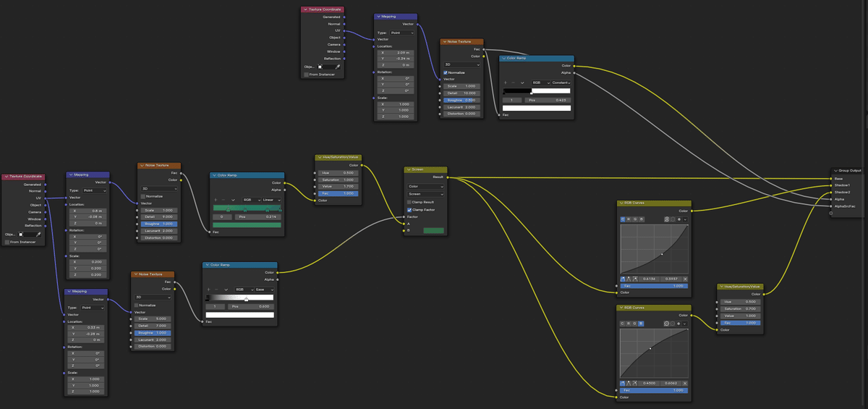The width and height of the screenshot is (868, 409).
Task: Adjust the Fac slider in the 0.6136 RGB Curves node
Action: click(654, 286)
